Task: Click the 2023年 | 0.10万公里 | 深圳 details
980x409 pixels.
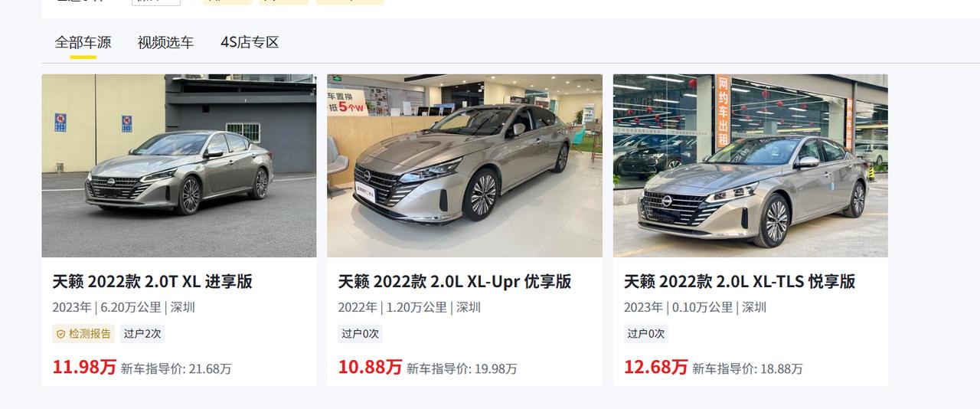Action: coord(695,307)
